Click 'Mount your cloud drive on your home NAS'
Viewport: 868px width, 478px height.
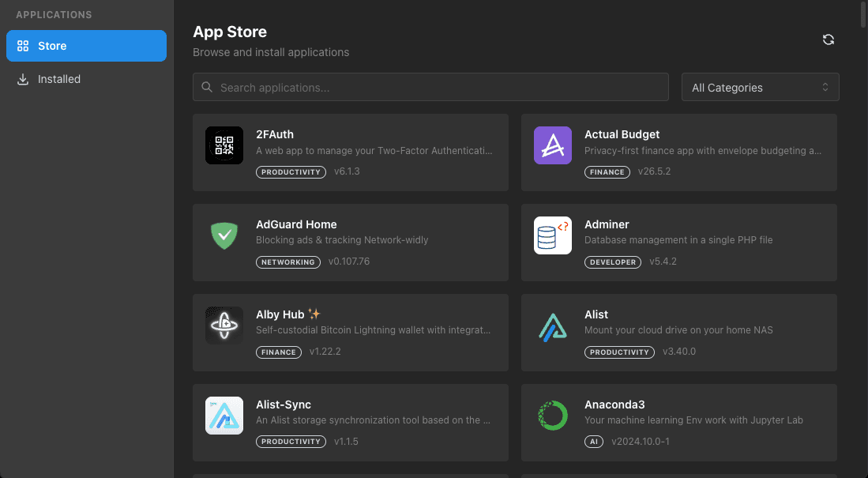678,329
